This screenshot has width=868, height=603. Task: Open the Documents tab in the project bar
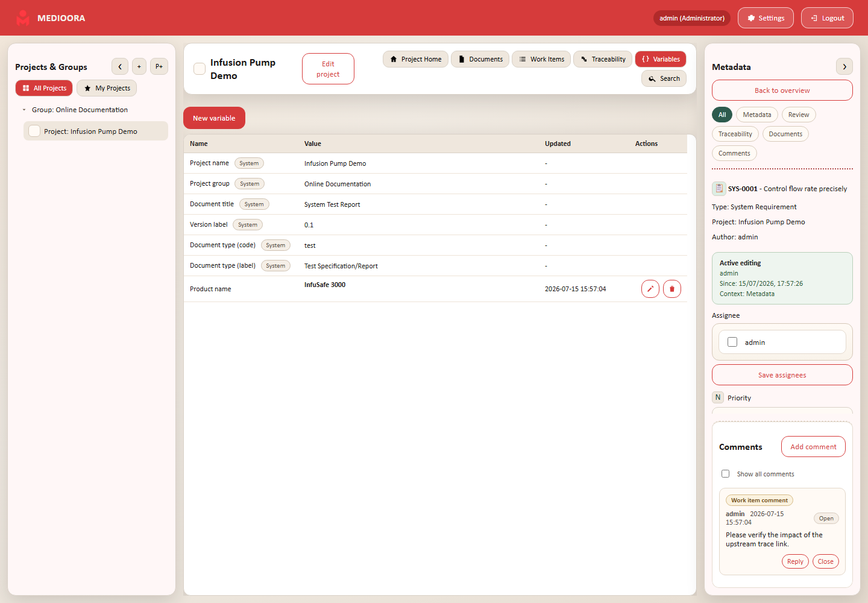(x=480, y=59)
